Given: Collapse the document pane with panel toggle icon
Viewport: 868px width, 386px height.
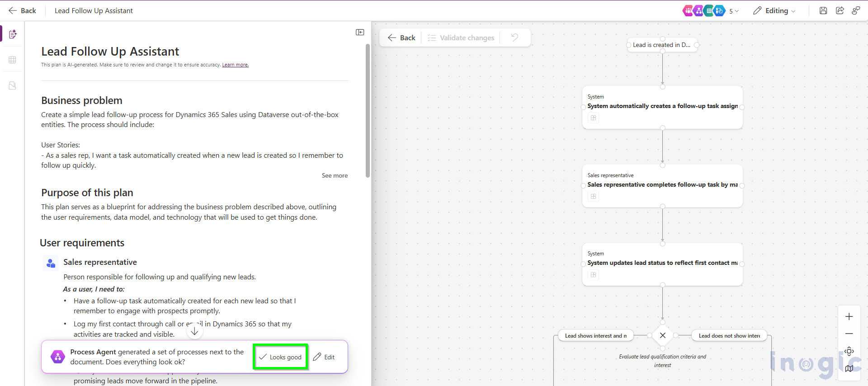Looking at the screenshot, I should click(x=360, y=32).
